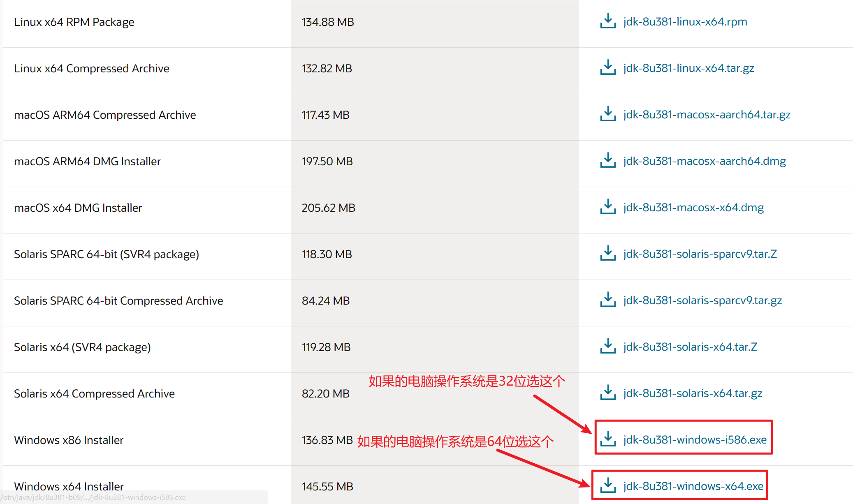Select the 32-bit jdk-8u381-windows-i586.exe link
Screen dimensions: 853x504
pyautogui.click(x=695, y=439)
